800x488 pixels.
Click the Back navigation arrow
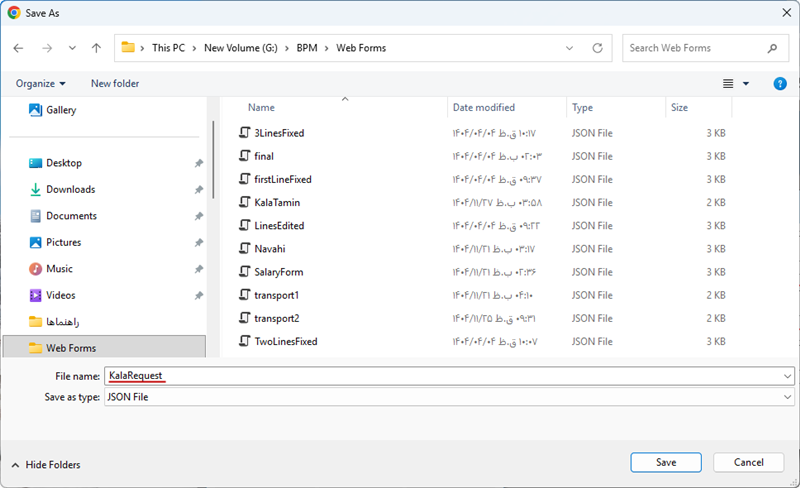[x=18, y=48]
